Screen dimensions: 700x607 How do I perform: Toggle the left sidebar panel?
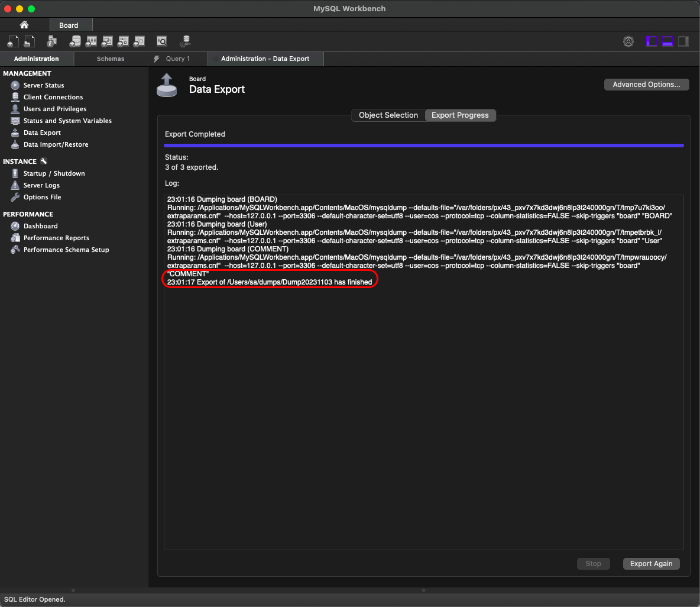pyautogui.click(x=652, y=41)
